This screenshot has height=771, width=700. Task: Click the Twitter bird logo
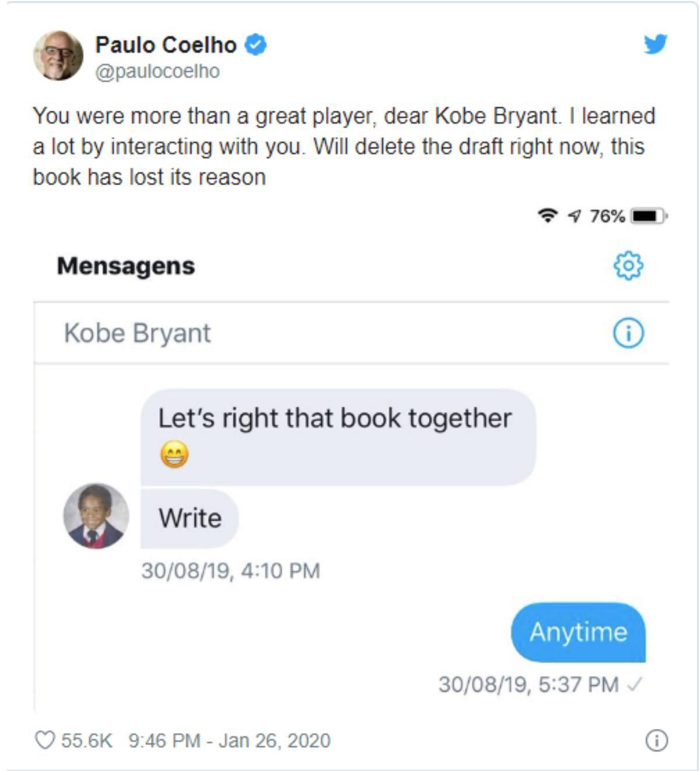(656, 44)
